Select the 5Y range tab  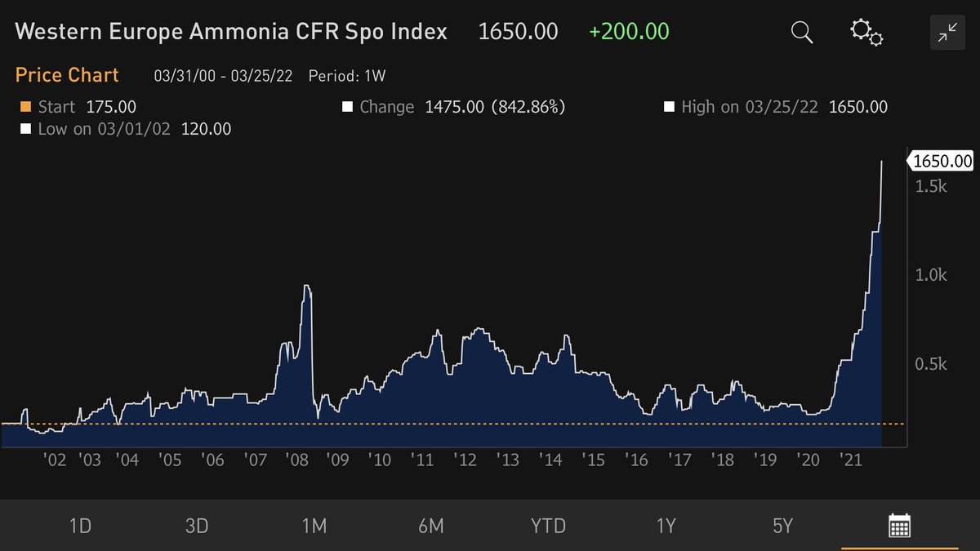782,526
